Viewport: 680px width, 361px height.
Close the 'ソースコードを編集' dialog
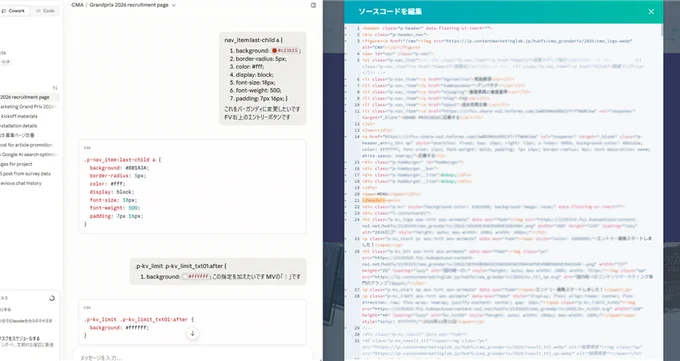pos(651,12)
